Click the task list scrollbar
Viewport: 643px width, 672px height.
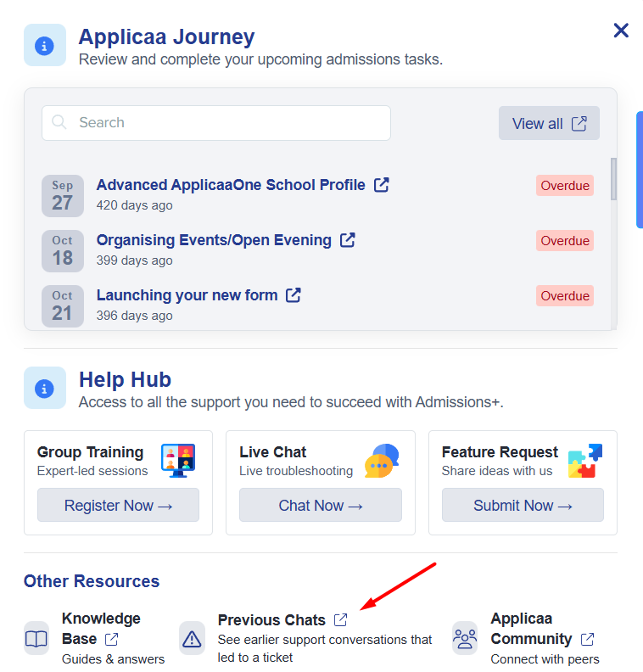[x=613, y=180]
